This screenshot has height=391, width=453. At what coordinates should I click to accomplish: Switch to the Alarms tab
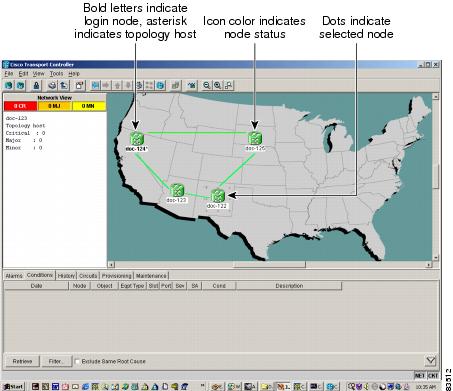(14, 276)
